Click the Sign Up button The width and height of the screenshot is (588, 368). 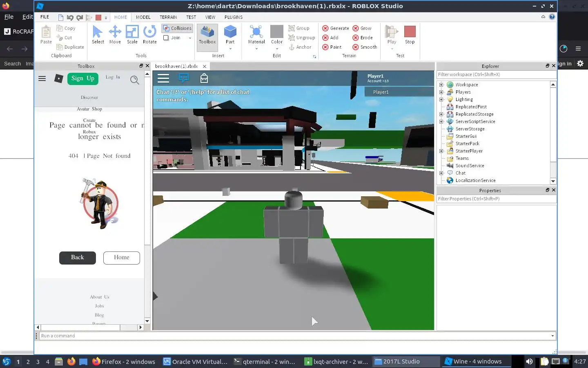(x=83, y=79)
